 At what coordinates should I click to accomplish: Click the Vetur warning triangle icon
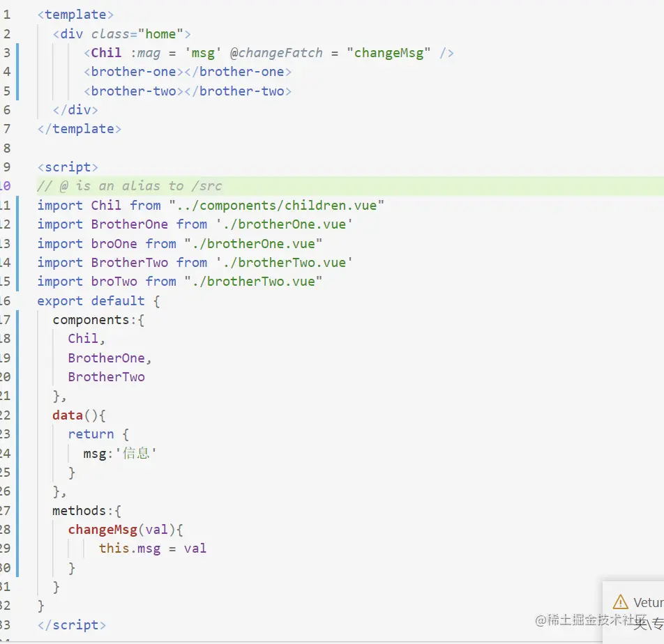(x=620, y=601)
